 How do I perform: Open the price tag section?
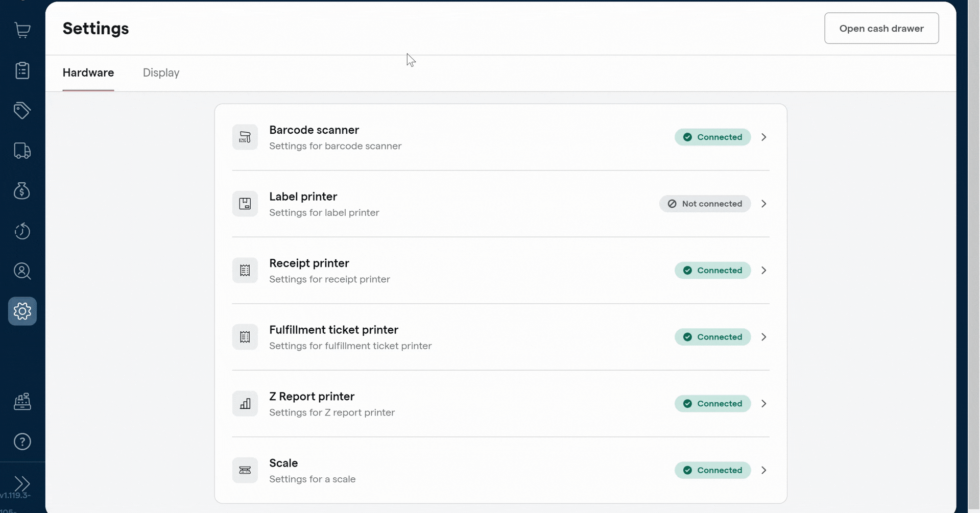[x=22, y=111]
